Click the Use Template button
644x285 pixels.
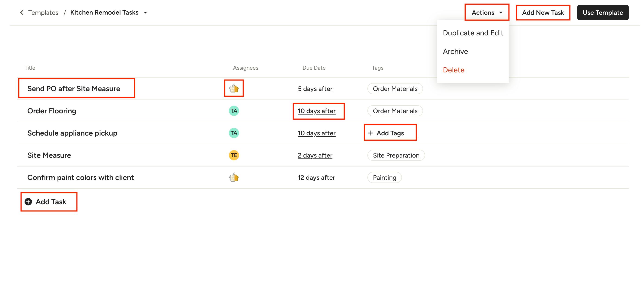coord(603,12)
